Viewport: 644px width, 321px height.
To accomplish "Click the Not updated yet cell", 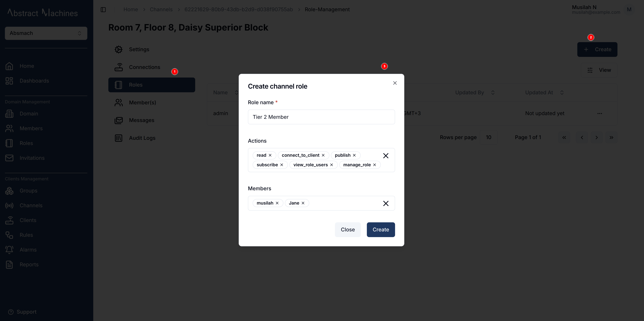I will (x=545, y=113).
